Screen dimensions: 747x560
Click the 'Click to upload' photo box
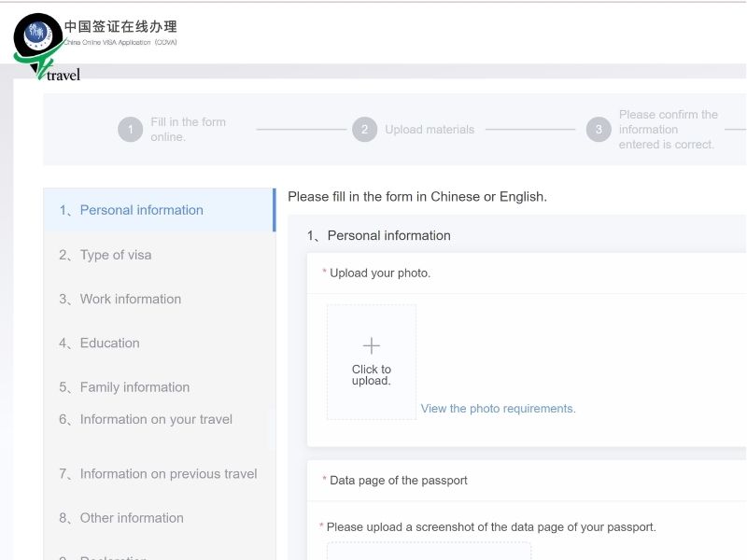pyautogui.click(x=371, y=375)
